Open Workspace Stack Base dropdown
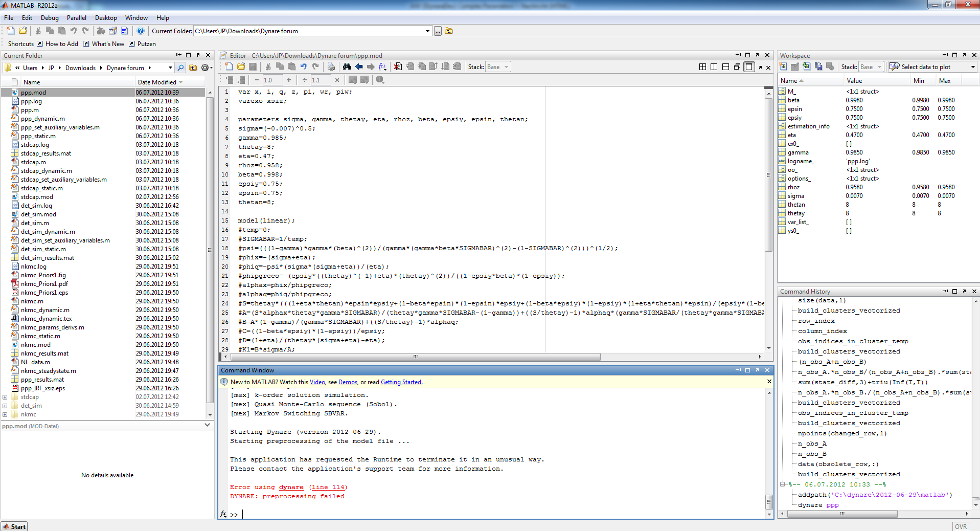 [x=871, y=67]
